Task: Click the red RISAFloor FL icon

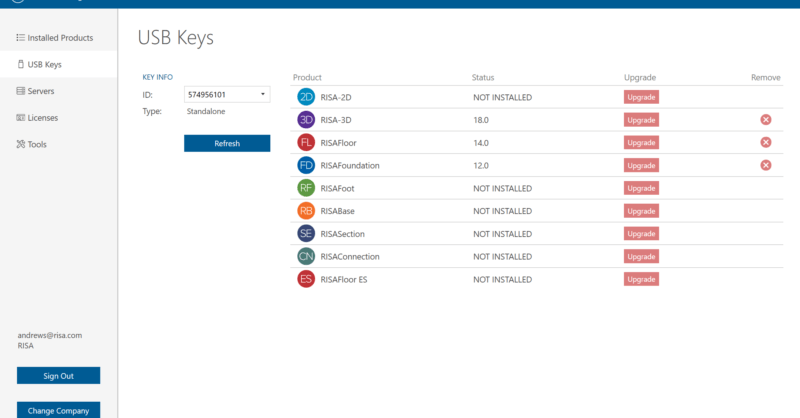Action: [306, 143]
